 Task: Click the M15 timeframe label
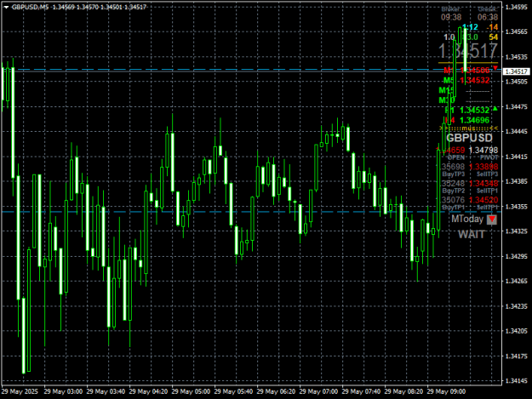click(446, 90)
